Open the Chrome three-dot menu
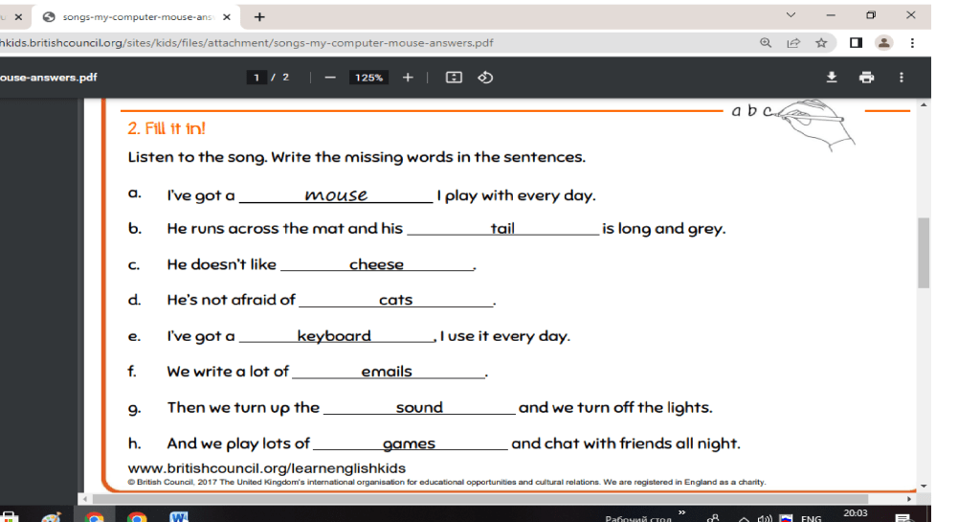The height and width of the screenshot is (522, 980). point(912,43)
